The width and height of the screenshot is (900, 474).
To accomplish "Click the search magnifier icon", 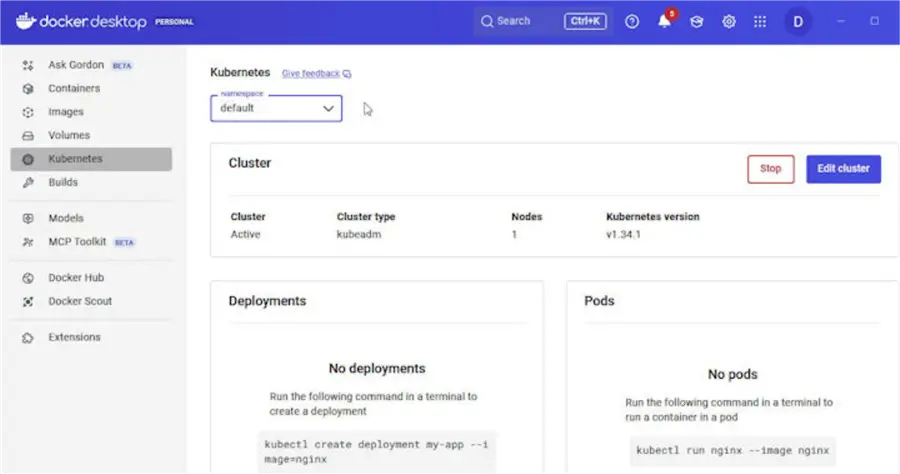I will [x=487, y=22].
